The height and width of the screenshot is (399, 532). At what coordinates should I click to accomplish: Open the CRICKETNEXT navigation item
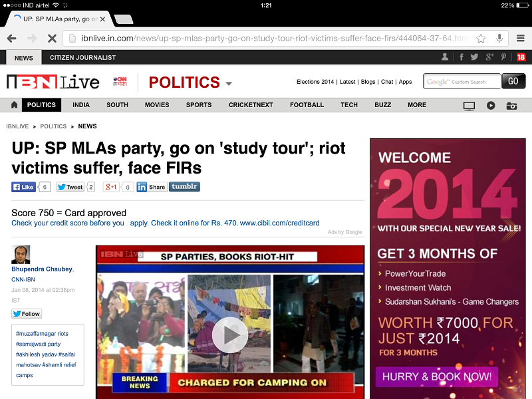pos(251,105)
